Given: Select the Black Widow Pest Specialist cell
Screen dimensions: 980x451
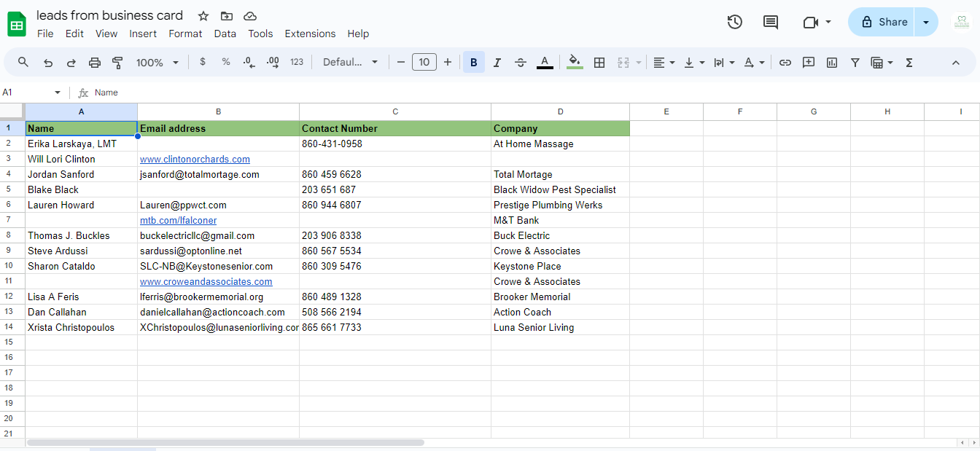Looking at the screenshot, I should 560,189.
